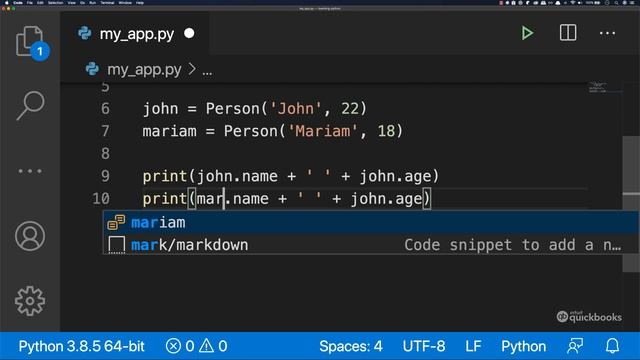The height and width of the screenshot is (360, 640).
Task: Click the feedback icon in status bar
Action: (x=575, y=346)
